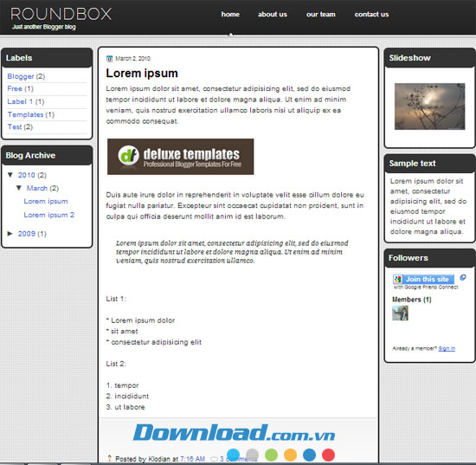This screenshot has width=476, height=465.
Task: Collapse the 2010 archive year
Action: click(x=10, y=175)
